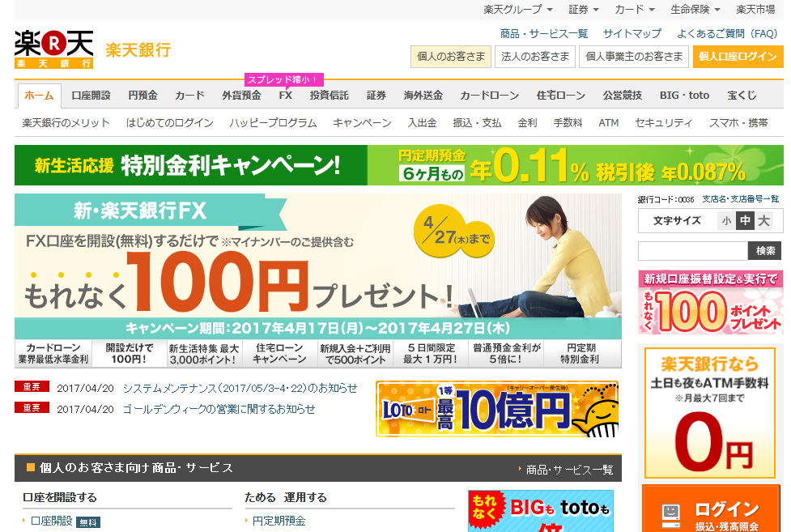Open the 証券 tab in main navigation
Viewport: 791px width, 532px height.
(376, 96)
